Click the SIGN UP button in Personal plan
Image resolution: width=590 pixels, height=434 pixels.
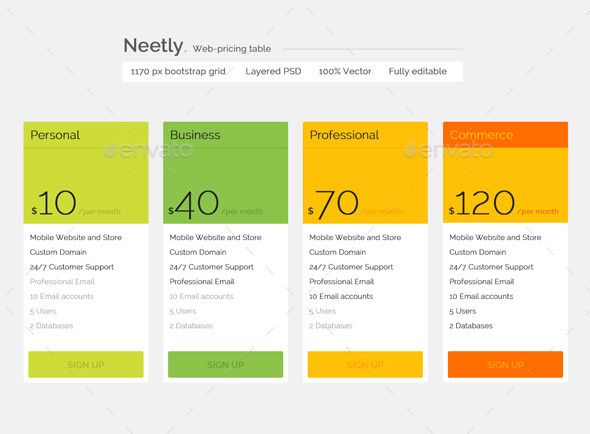86,364
